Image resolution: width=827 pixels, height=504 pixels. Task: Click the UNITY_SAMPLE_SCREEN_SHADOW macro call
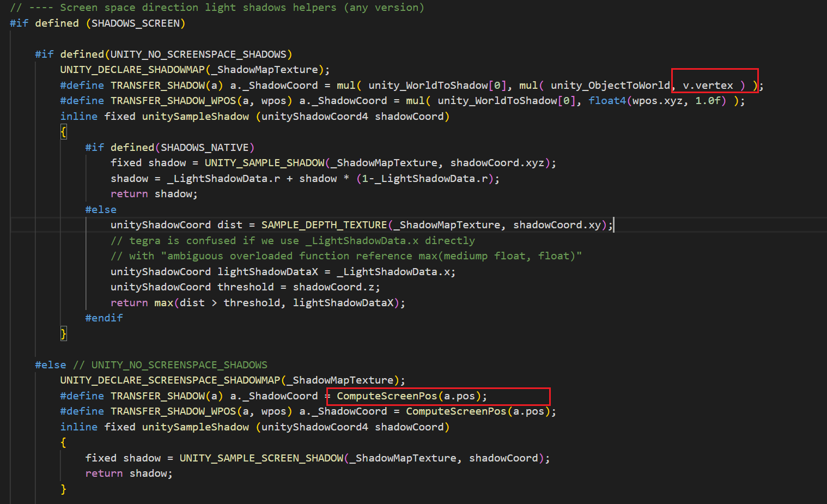coord(261,458)
